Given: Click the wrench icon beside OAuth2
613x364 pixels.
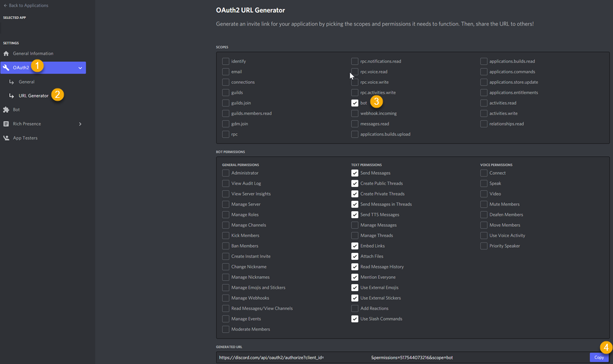Looking at the screenshot, I should [6, 68].
